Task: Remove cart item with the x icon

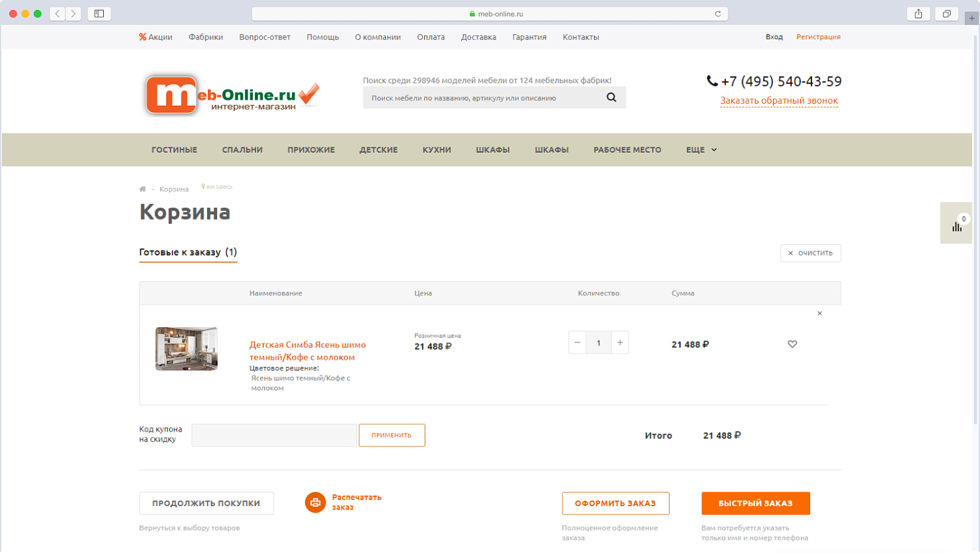Action: click(x=819, y=313)
